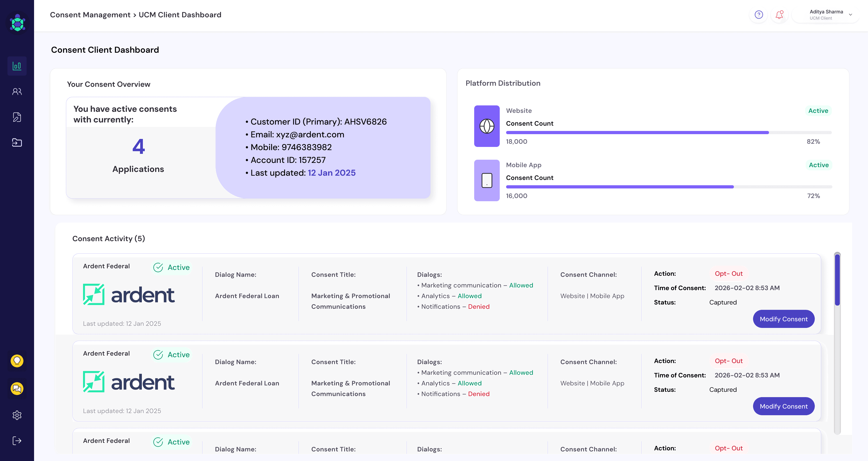Viewport: 868px width, 461px height.
Task: Click the Mobile App consent progress bar
Action: coord(669,187)
